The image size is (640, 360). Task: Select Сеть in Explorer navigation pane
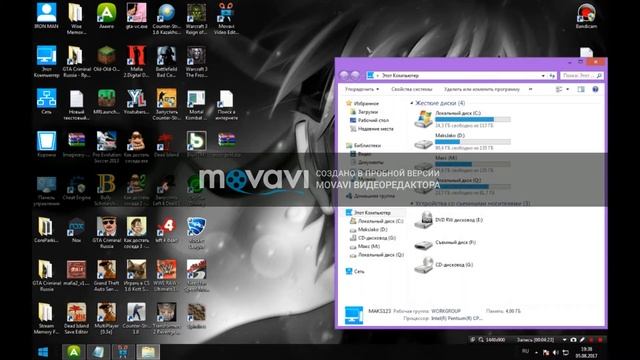click(x=355, y=271)
